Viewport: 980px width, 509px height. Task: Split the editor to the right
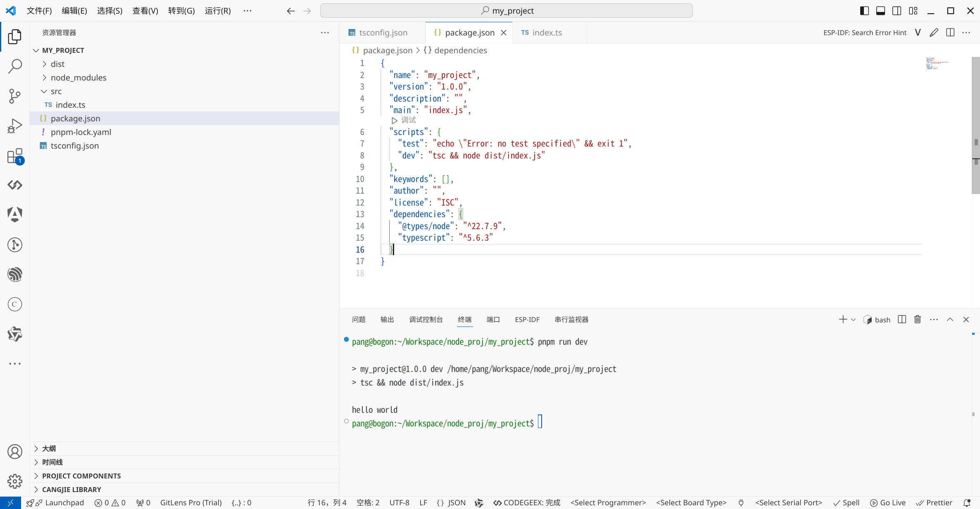click(950, 32)
